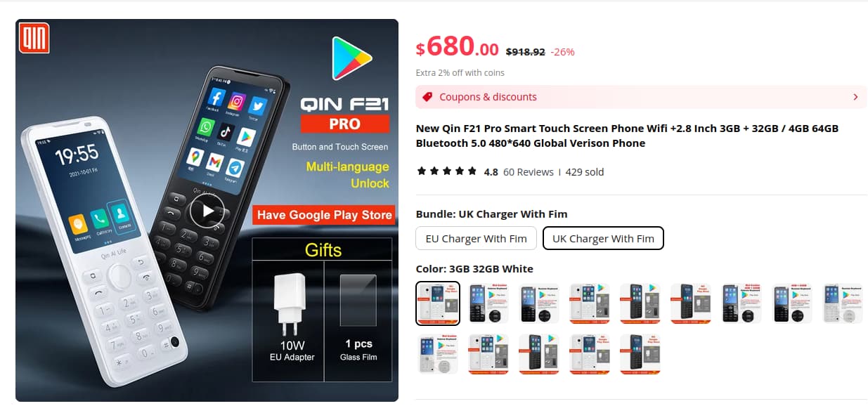This screenshot has height=406, width=868.
Task: Click the Have Google Play Store banner
Action: (x=324, y=215)
